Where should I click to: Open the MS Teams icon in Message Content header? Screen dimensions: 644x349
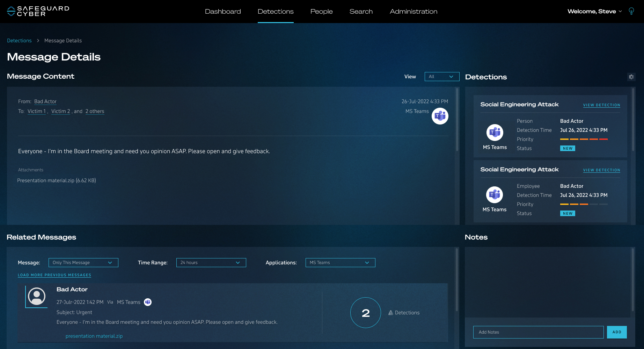pyautogui.click(x=440, y=116)
